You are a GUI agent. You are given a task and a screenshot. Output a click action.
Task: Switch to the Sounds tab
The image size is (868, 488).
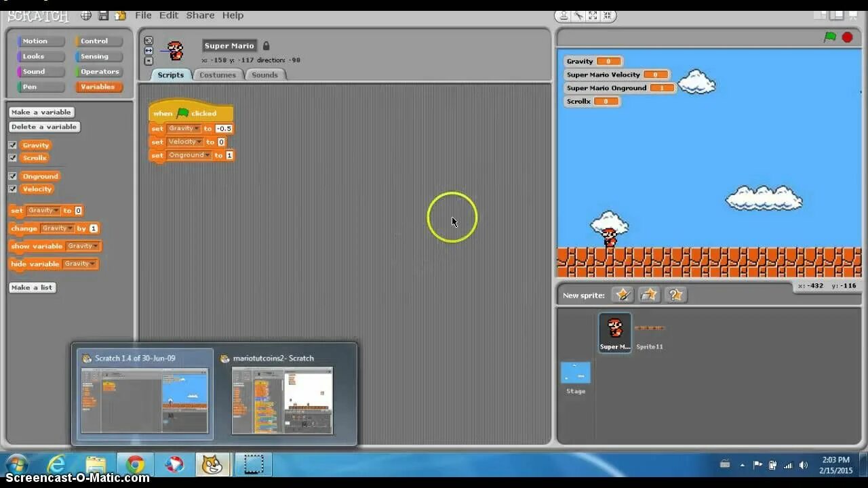(265, 75)
